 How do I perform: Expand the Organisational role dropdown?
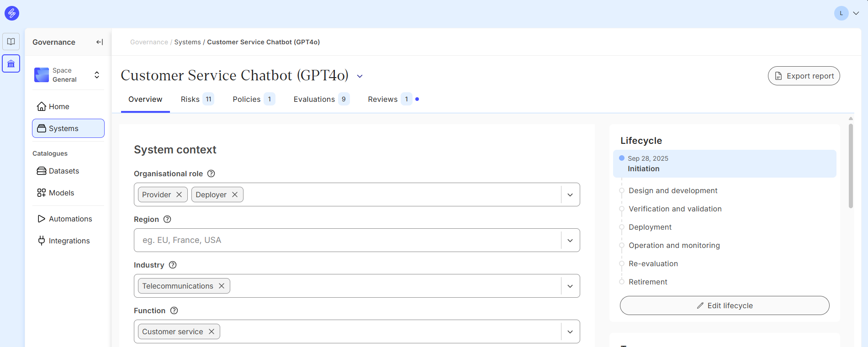coord(570,195)
